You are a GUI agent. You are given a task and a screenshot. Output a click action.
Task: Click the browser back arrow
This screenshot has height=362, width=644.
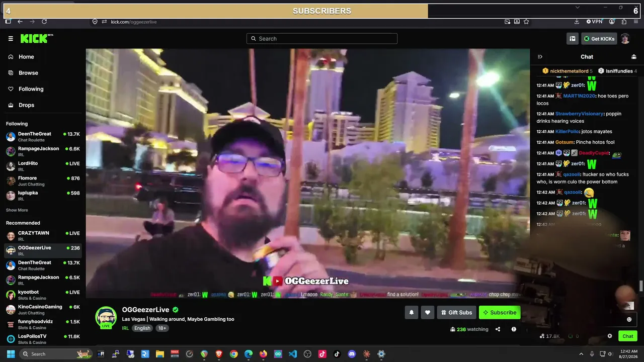point(20,22)
